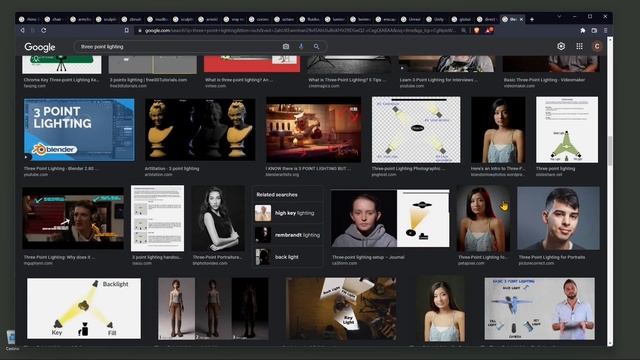This screenshot has height=360, width=640.
Task: Select related search 'high key lighting'
Action: click(288, 213)
